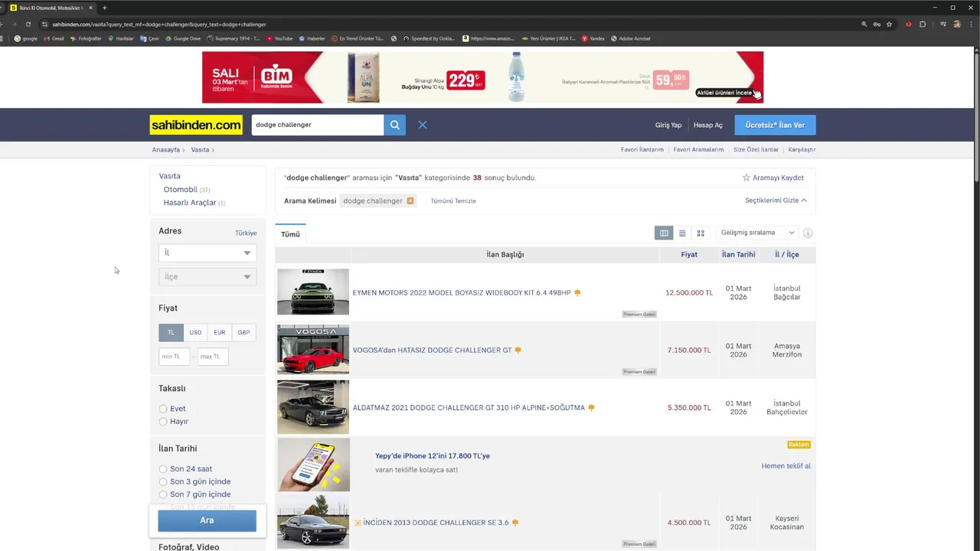980x551 pixels.
Task: Open Favori İlanlarım menu link
Action: [x=642, y=150]
